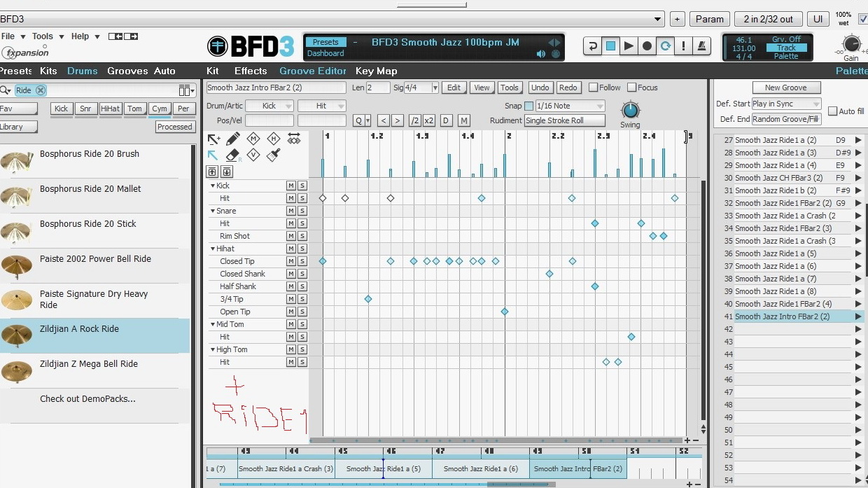Click the double x2 button
868x488 pixels.
click(x=428, y=120)
